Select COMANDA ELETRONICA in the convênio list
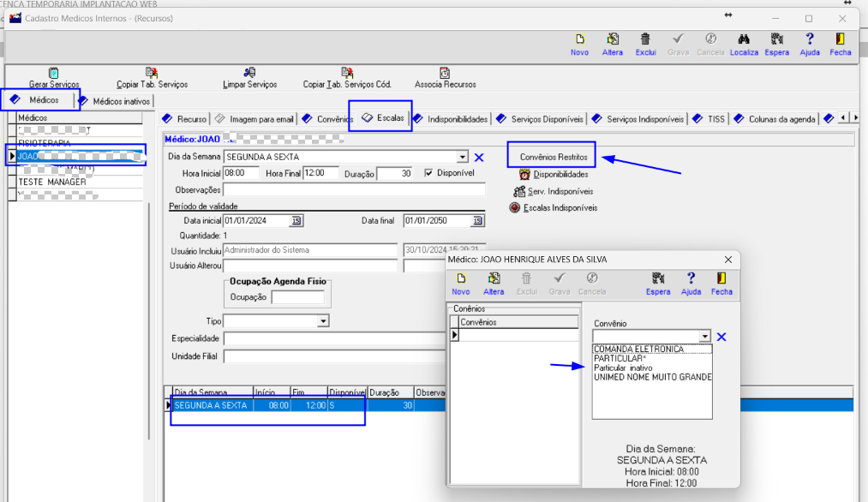Viewport: 868px width, 502px height. (x=651, y=350)
